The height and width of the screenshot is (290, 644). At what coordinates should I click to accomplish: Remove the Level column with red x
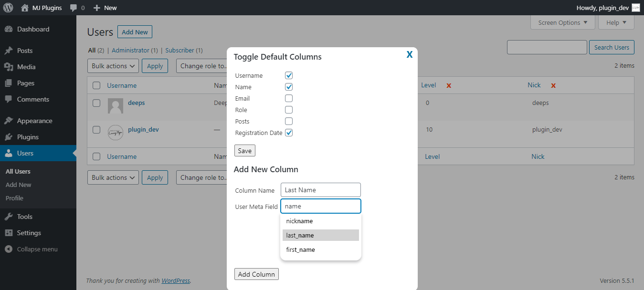click(449, 85)
